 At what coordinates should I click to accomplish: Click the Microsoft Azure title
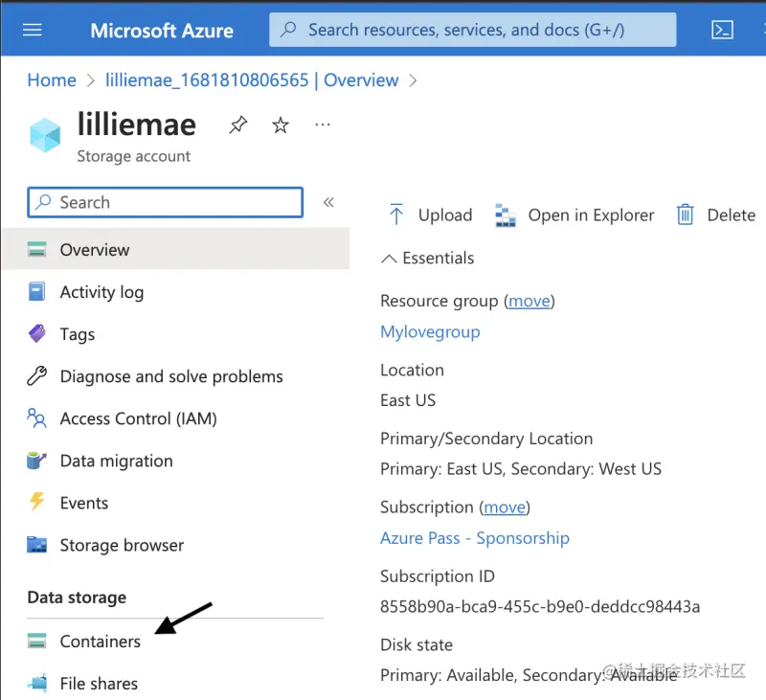point(162,31)
